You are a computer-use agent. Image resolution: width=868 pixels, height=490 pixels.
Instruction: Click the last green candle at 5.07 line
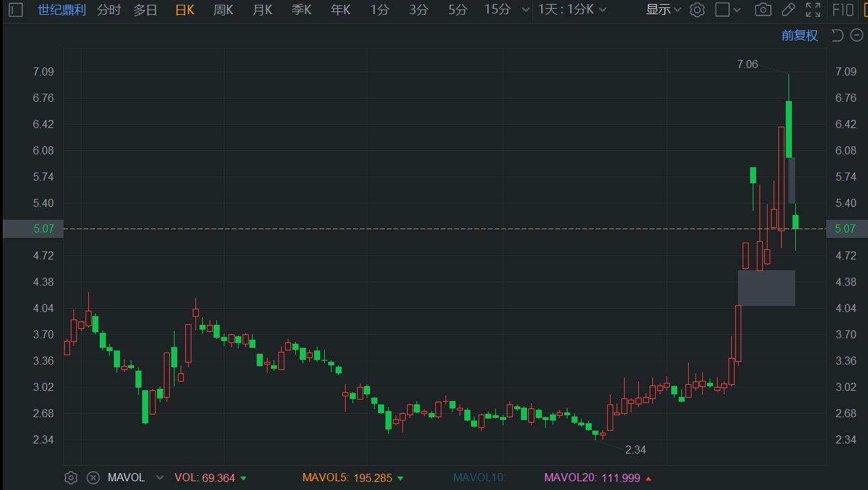(795, 222)
